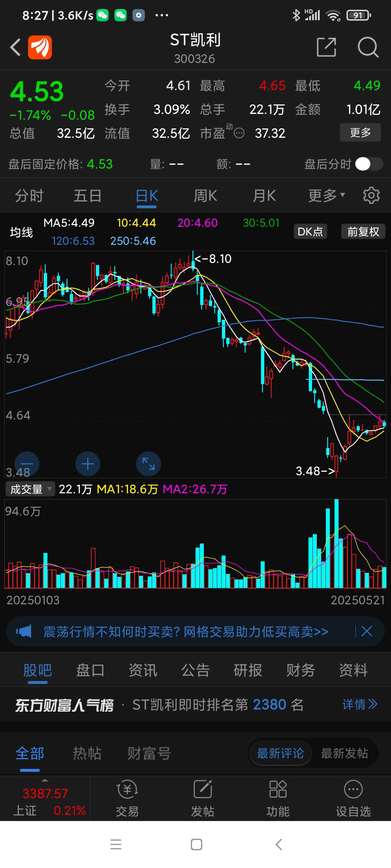The image size is (391, 868).
Task: Open the 研报 tab
Action: point(248,670)
